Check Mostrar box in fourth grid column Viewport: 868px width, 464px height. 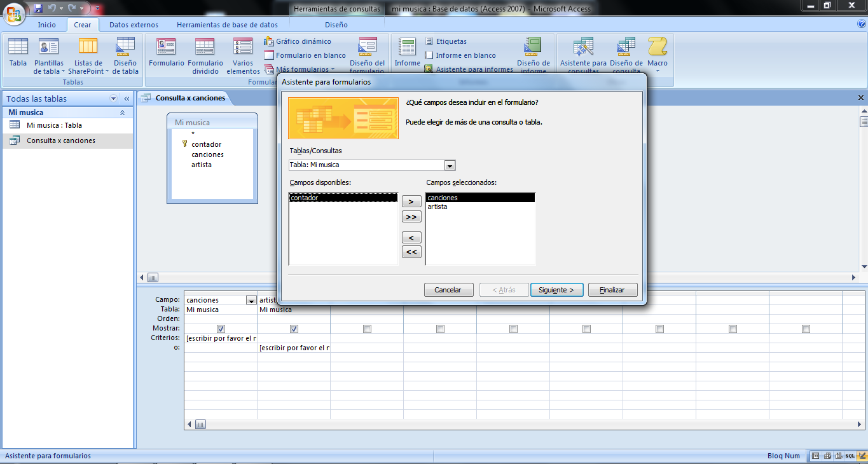440,329
